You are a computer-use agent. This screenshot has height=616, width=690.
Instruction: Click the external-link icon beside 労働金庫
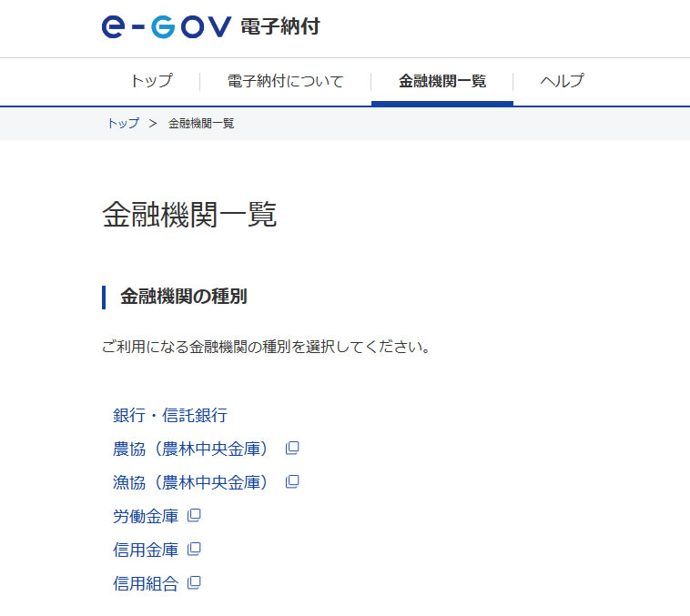(x=194, y=516)
